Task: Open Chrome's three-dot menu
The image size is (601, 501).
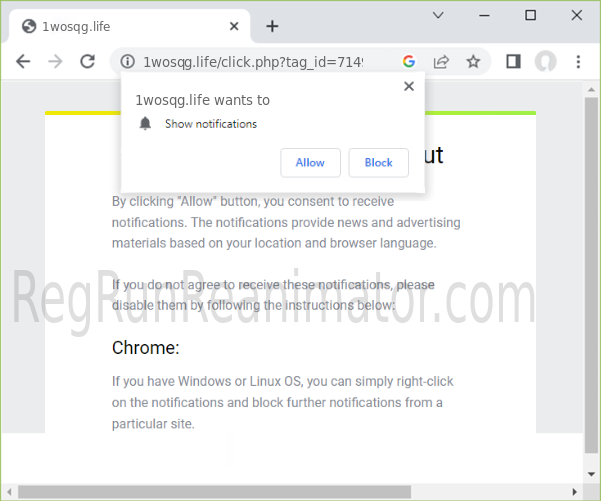Action: (x=577, y=61)
